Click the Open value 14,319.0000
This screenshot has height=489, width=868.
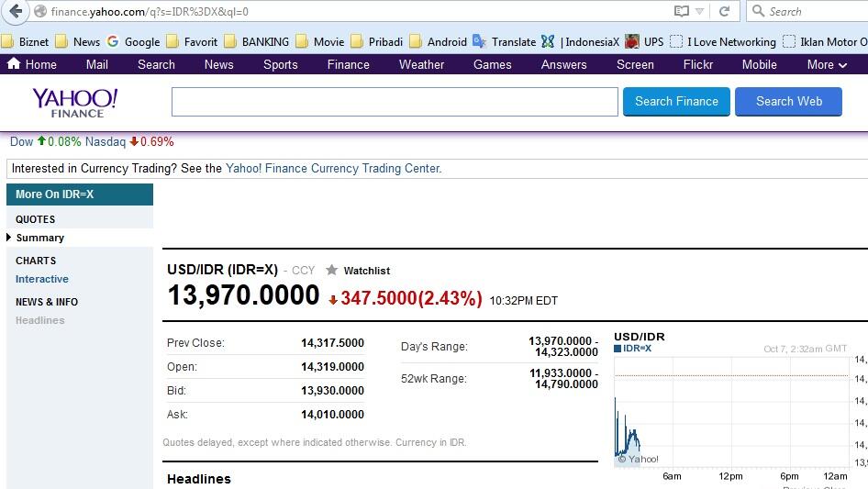click(x=332, y=367)
